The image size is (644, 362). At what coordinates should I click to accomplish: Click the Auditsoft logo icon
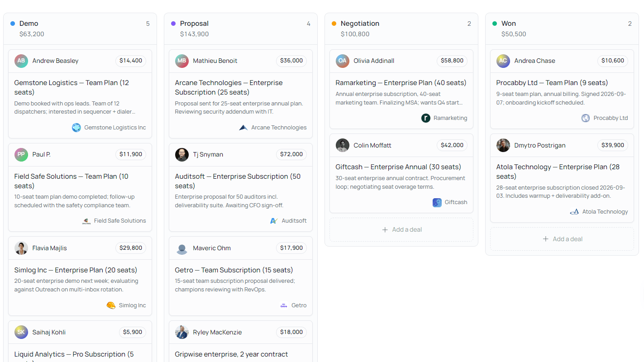click(x=274, y=221)
